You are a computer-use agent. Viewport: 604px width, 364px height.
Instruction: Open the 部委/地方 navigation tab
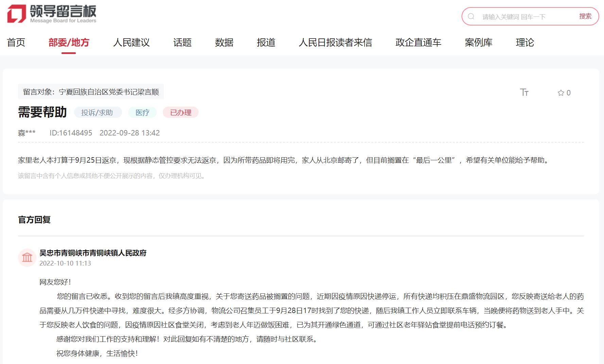point(69,42)
